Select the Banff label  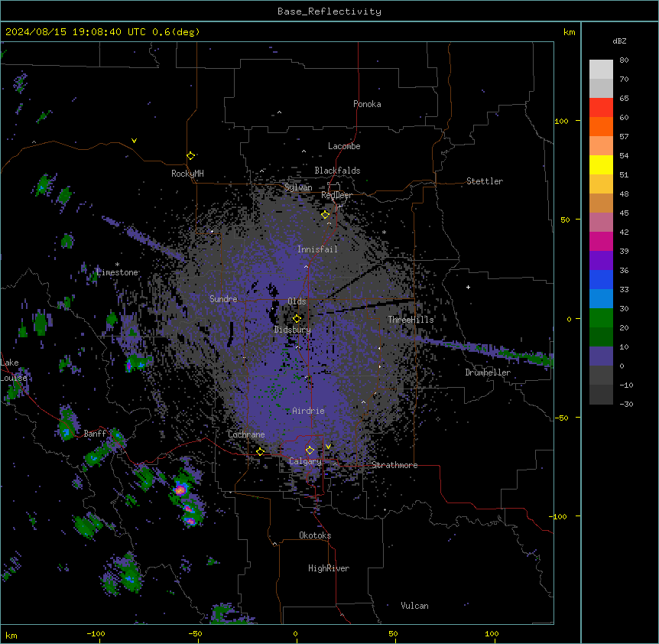point(95,434)
